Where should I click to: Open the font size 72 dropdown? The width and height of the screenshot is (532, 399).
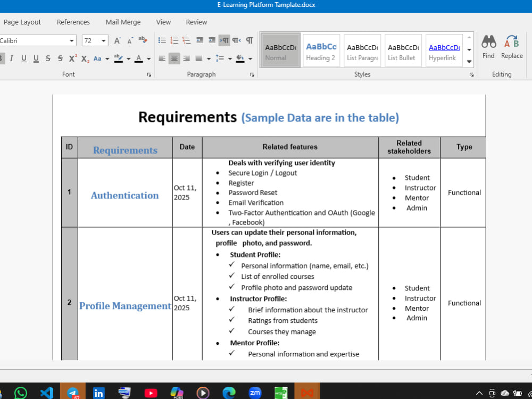(x=104, y=41)
